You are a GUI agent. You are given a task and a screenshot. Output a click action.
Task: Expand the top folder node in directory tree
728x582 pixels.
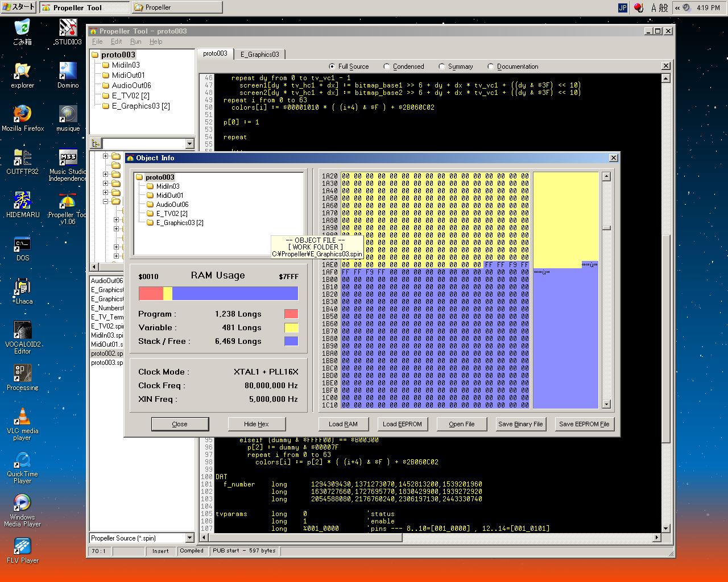point(105,156)
